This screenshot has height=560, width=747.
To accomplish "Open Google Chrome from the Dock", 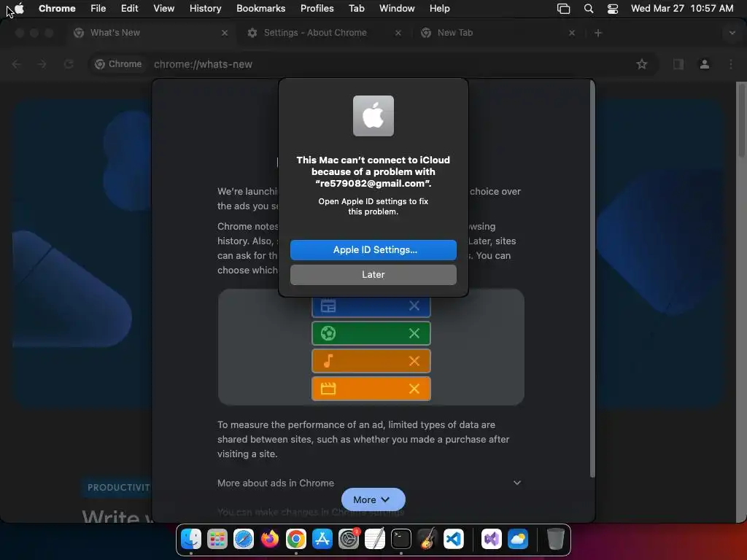I will (296, 539).
